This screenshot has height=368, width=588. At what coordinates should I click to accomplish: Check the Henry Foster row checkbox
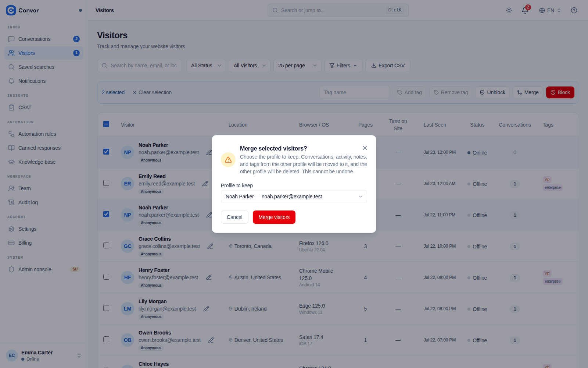(106, 277)
